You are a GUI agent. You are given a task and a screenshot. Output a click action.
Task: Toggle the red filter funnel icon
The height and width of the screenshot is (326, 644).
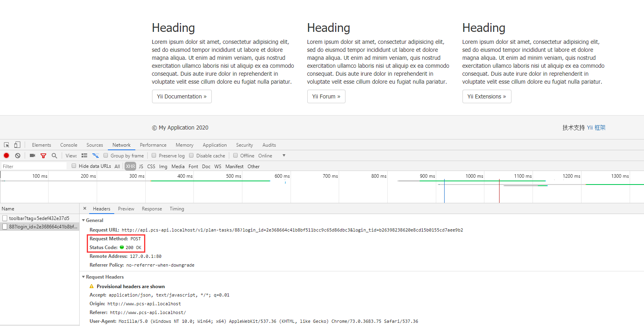point(43,156)
